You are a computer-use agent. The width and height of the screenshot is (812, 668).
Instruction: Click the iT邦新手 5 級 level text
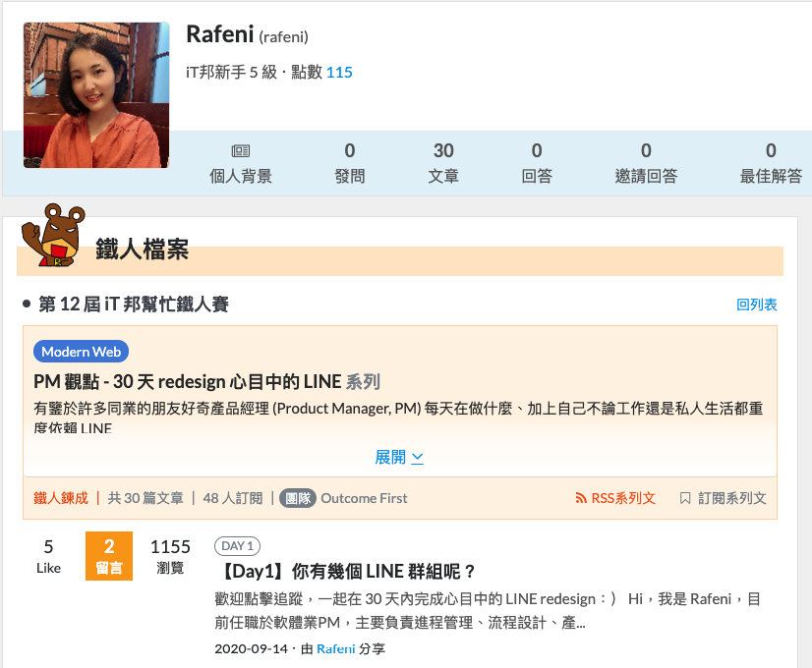(x=231, y=72)
